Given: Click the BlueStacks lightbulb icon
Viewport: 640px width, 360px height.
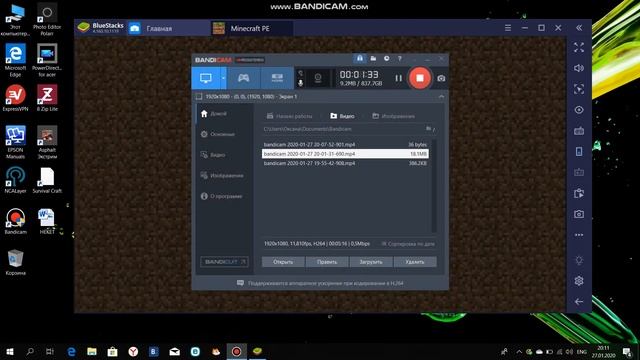Looking at the screenshot, I should (579, 260).
